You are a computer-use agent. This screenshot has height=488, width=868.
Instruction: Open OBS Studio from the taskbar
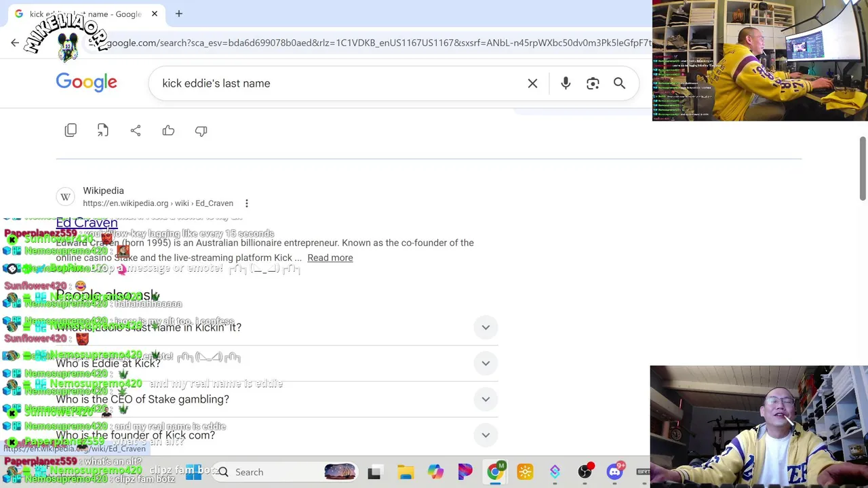click(x=585, y=472)
